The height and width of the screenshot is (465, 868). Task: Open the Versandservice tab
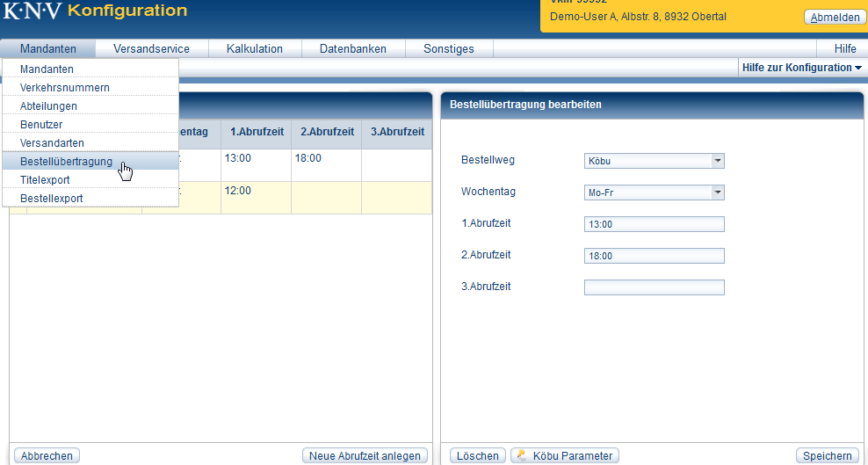point(151,49)
